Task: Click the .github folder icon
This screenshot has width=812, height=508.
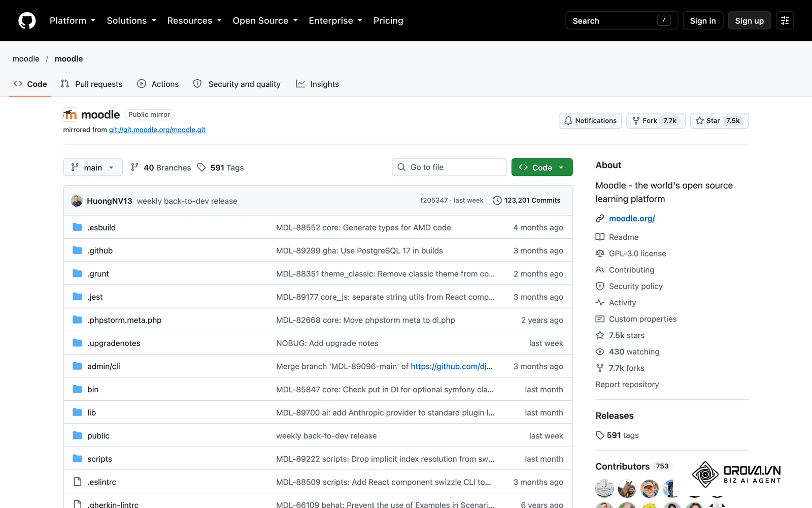Action: pos(77,250)
